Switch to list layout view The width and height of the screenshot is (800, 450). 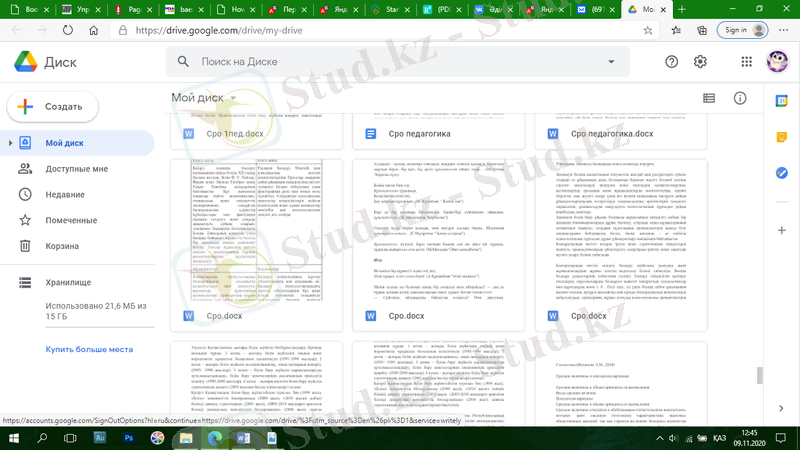(709, 98)
